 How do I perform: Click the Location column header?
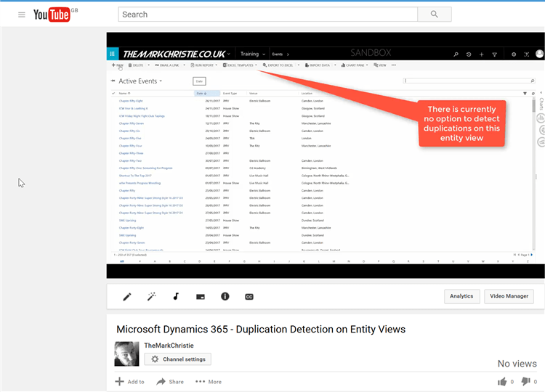[307, 94]
